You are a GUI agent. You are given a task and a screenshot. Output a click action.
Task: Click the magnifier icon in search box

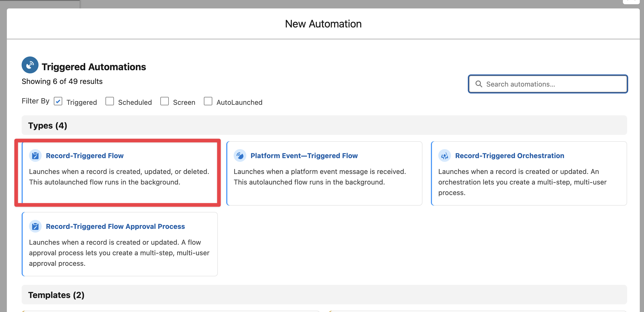[479, 84]
